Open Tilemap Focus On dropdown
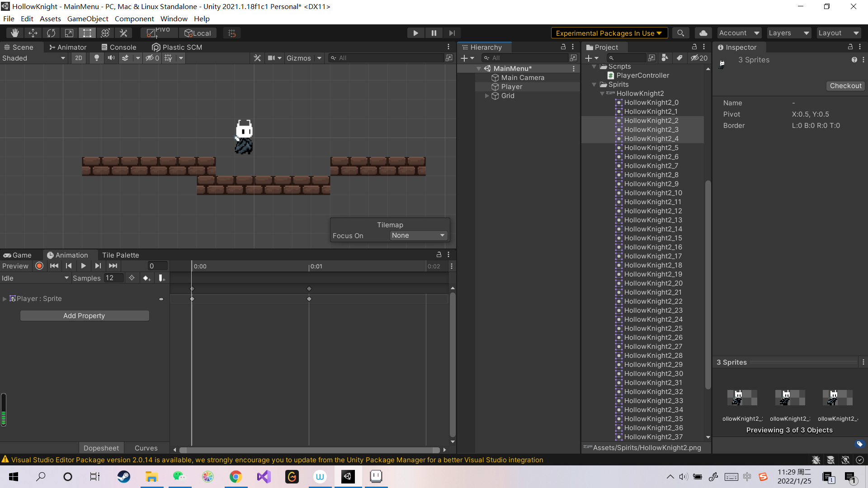This screenshot has width=868, height=488. (419, 235)
